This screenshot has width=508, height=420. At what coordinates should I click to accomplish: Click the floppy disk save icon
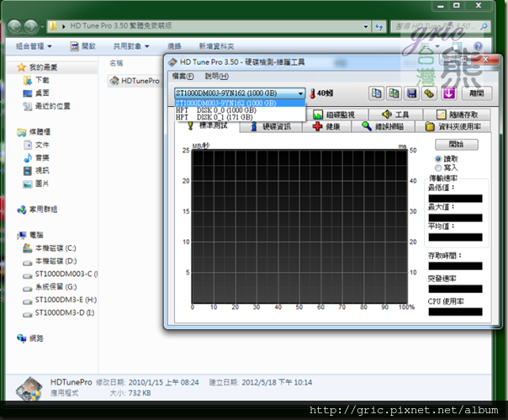(x=412, y=93)
